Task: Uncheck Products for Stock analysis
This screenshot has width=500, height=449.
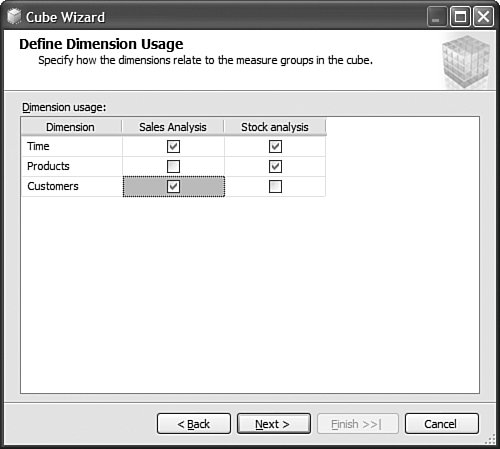Action: 275,166
